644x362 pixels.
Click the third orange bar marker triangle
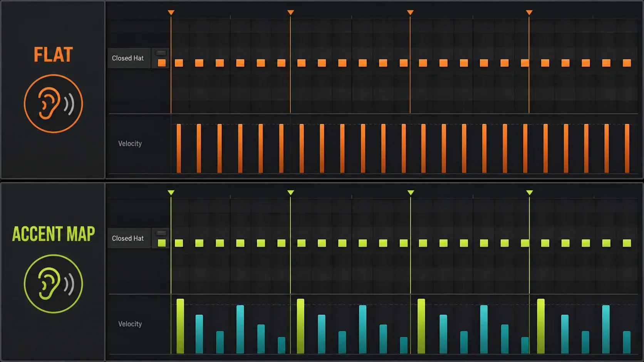(410, 13)
